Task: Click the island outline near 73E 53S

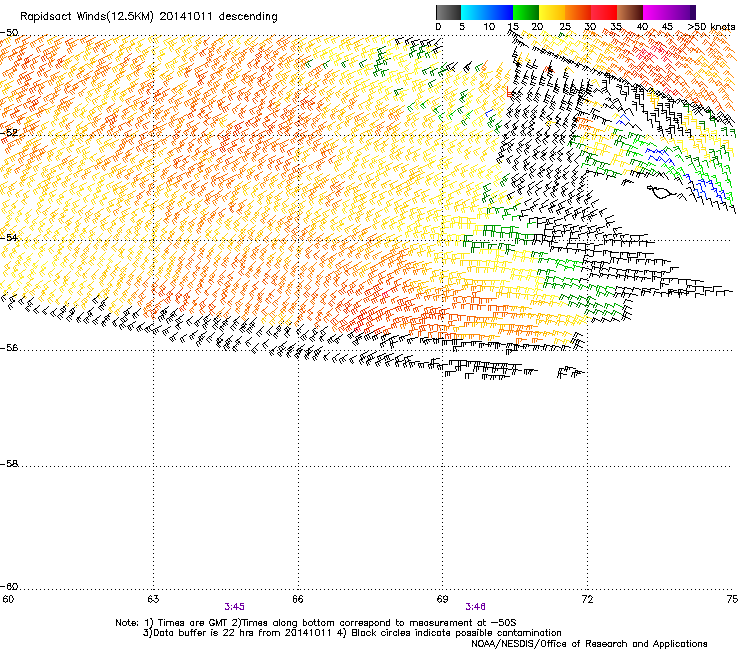Action: (660, 192)
